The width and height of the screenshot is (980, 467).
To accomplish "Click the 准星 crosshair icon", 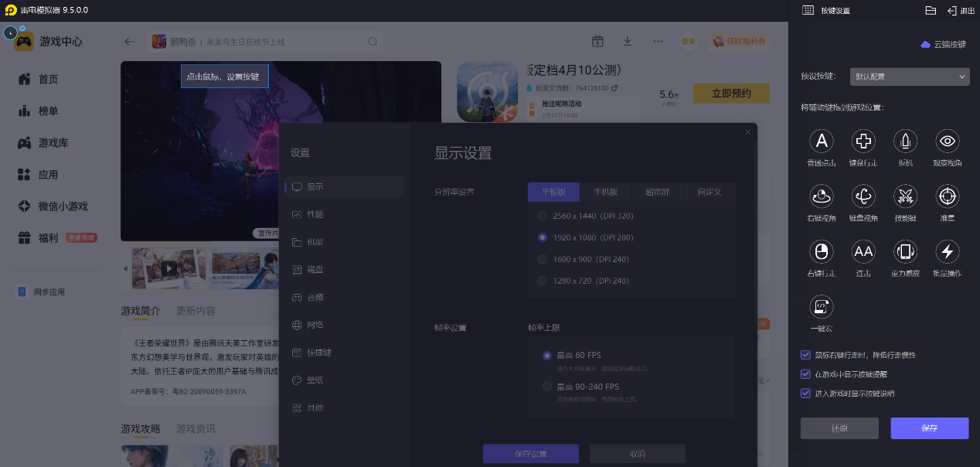I will 948,196.
